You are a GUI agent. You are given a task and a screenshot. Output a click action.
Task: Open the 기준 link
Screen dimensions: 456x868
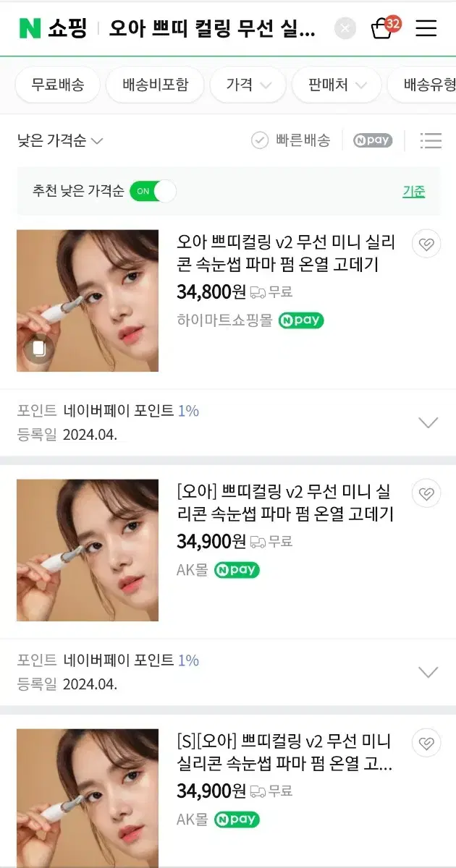[x=414, y=191]
